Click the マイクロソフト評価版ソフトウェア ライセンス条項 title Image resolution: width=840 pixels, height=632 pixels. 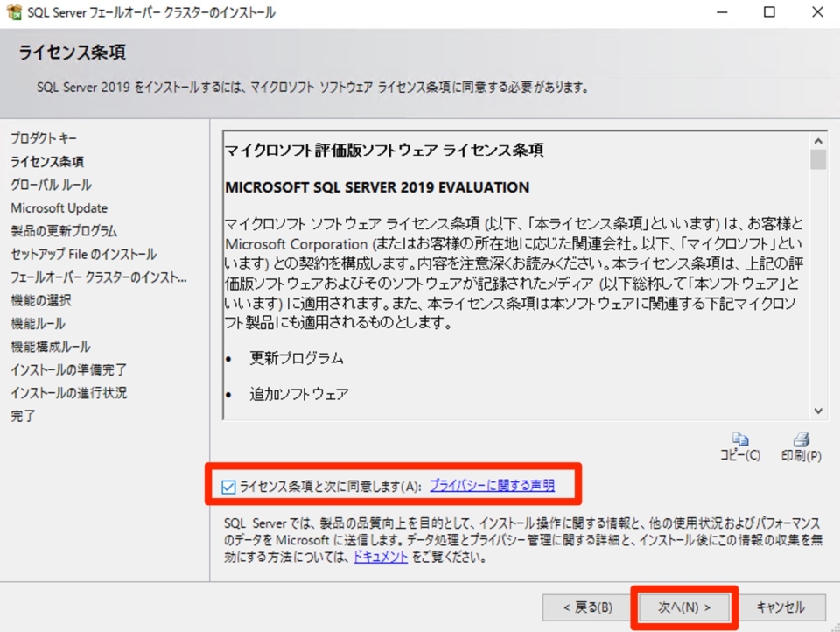point(384,150)
